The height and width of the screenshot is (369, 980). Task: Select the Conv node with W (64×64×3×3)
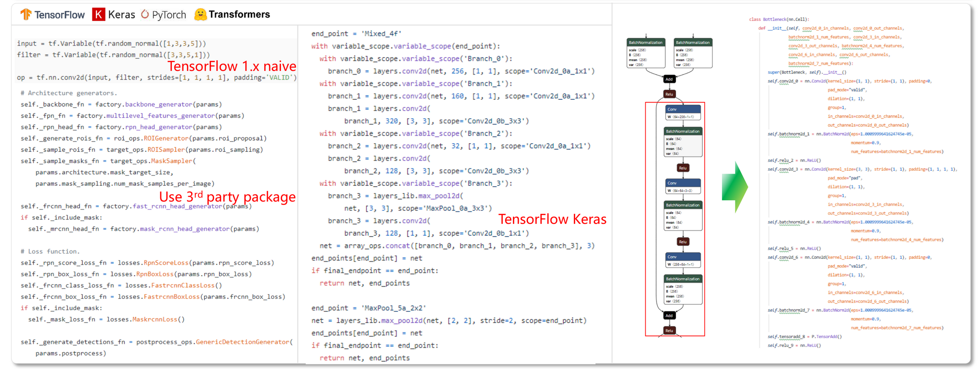tap(683, 187)
